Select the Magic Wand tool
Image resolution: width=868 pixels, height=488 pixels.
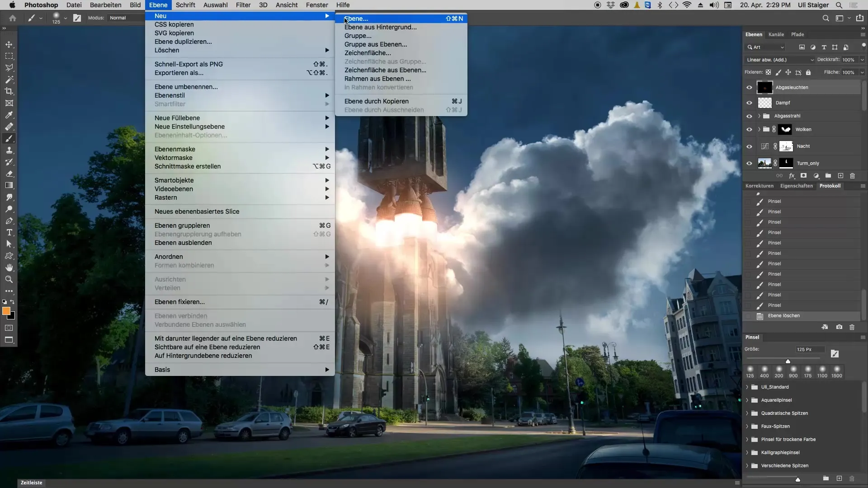[x=9, y=80]
